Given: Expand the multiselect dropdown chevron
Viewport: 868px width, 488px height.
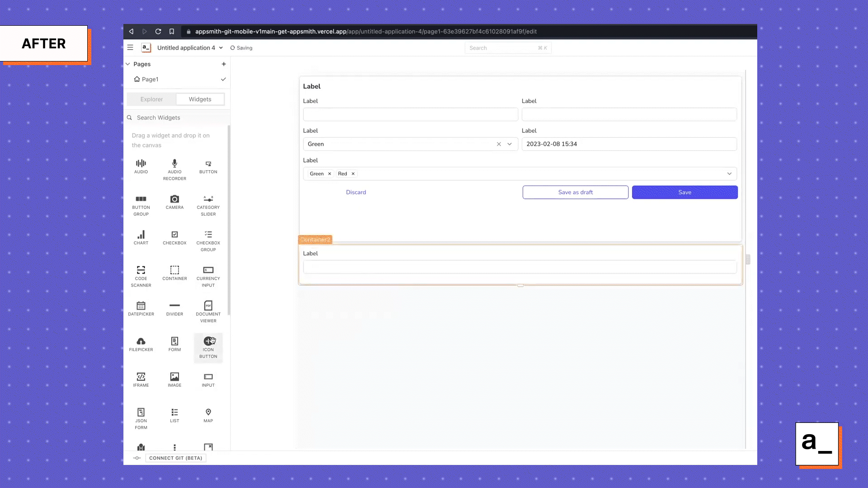Looking at the screenshot, I should (x=729, y=174).
